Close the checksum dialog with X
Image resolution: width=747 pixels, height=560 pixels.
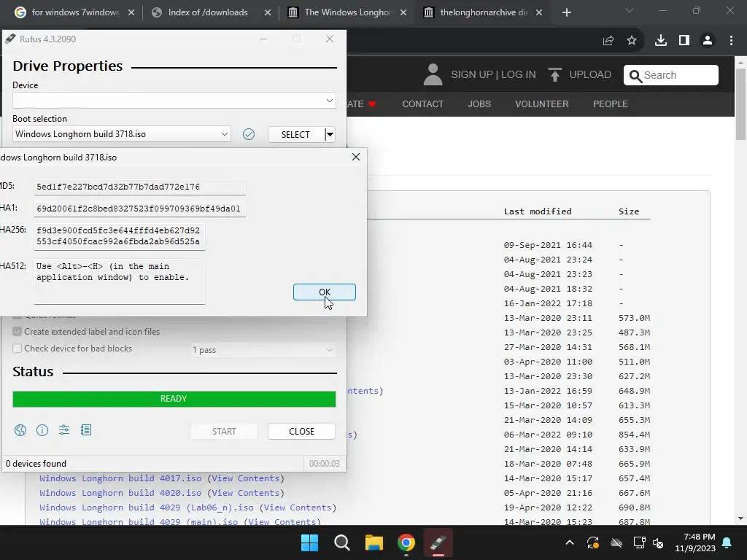pyautogui.click(x=356, y=157)
